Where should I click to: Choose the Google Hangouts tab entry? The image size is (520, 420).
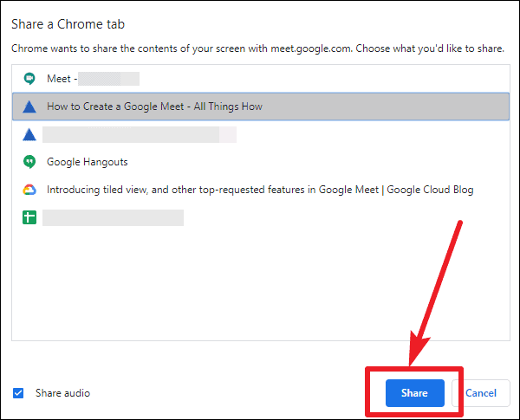pos(261,162)
